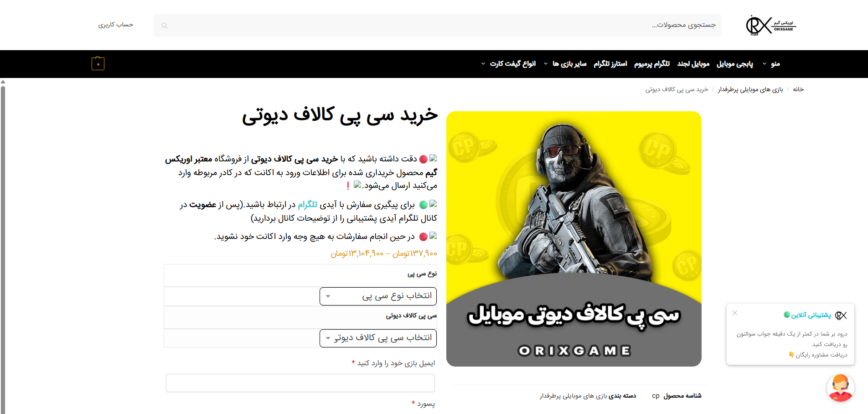Open live chat via the support agent avatar
868x414 pixels.
pos(840,388)
